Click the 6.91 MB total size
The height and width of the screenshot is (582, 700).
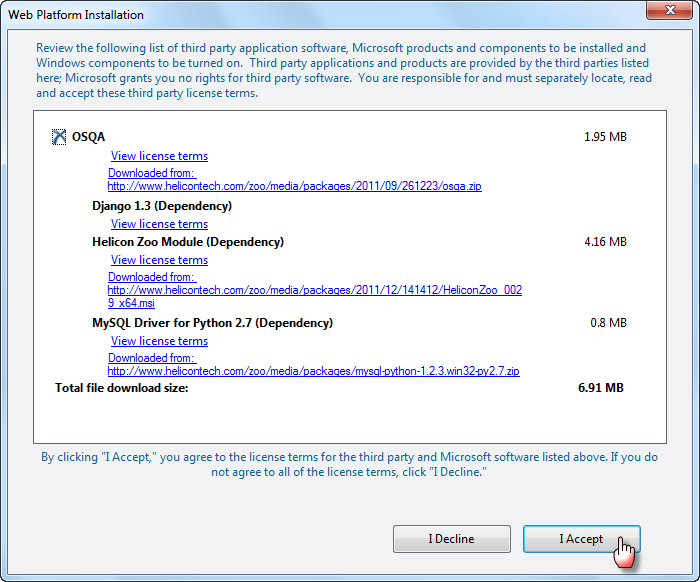pos(600,388)
